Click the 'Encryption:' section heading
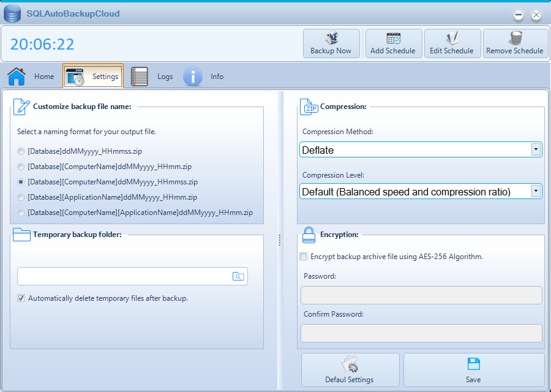Image resolution: width=551 pixels, height=392 pixels. click(x=339, y=235)
